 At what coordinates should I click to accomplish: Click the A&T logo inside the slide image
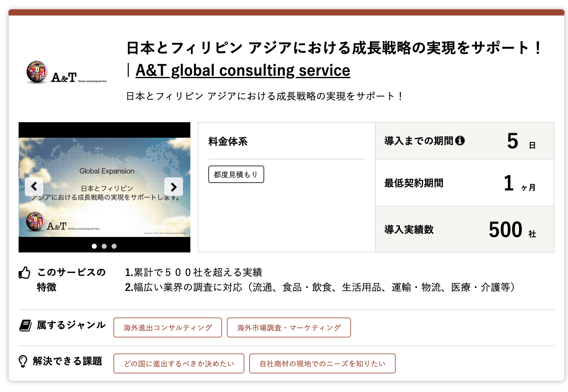coord(63,222)
